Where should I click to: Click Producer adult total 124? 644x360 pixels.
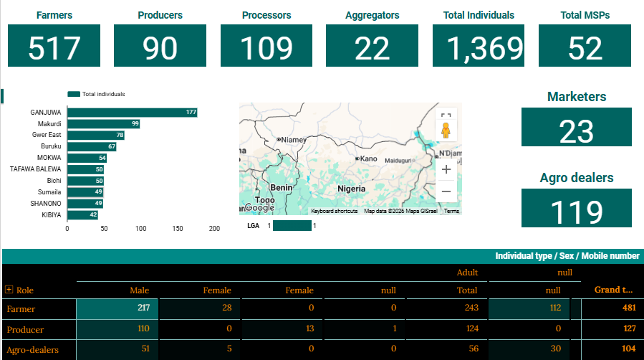click(447, 330)
